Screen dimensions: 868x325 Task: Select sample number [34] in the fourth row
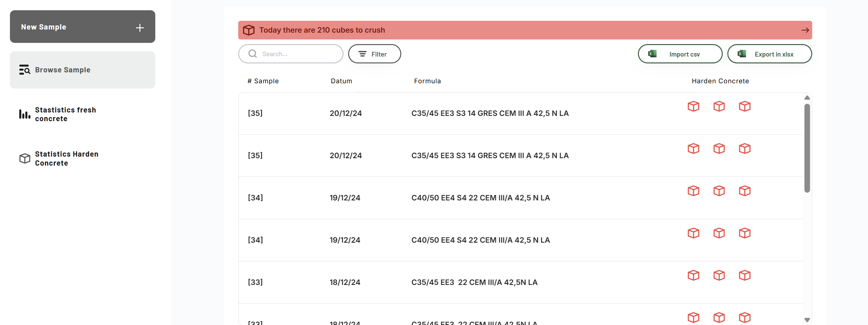click(255, 240)
